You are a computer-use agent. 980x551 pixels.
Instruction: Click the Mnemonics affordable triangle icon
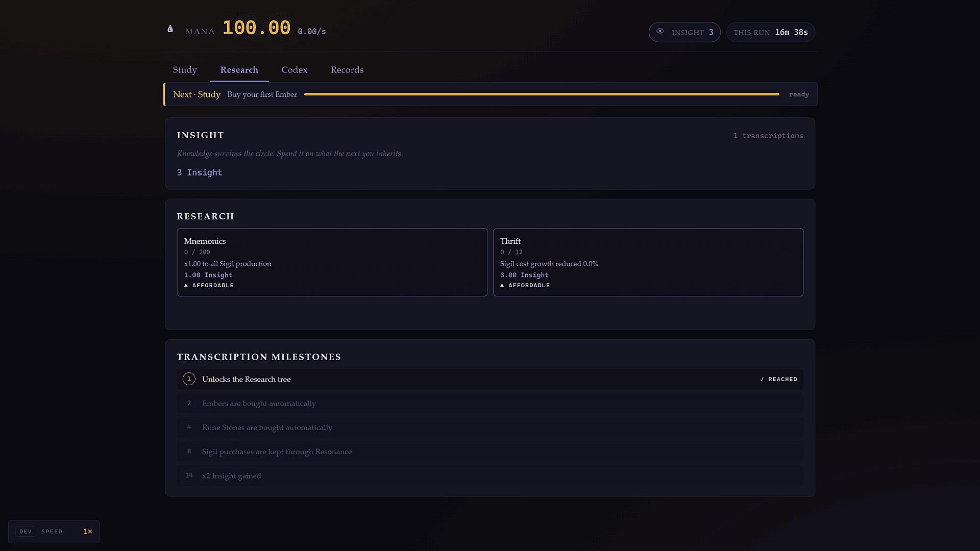click(x=186, y=285)
